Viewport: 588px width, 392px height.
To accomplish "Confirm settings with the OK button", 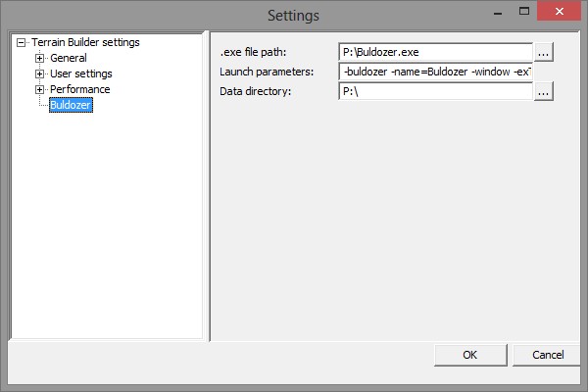I will point(469,355).
